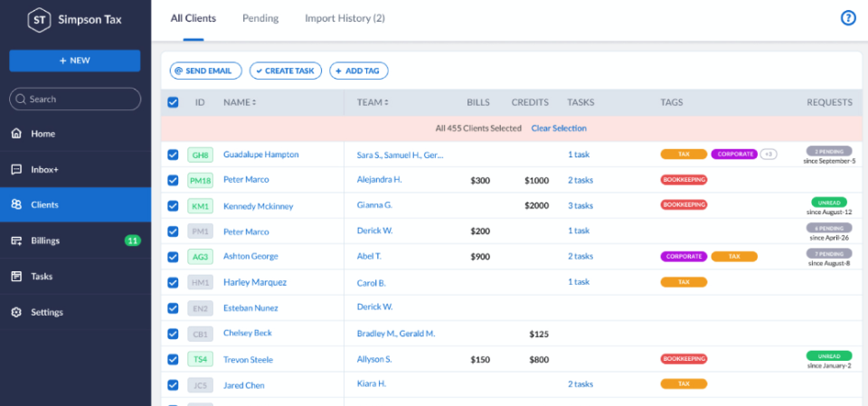Sort by the TEAM column arrows
868x406 pixels.
coord(386,102)
